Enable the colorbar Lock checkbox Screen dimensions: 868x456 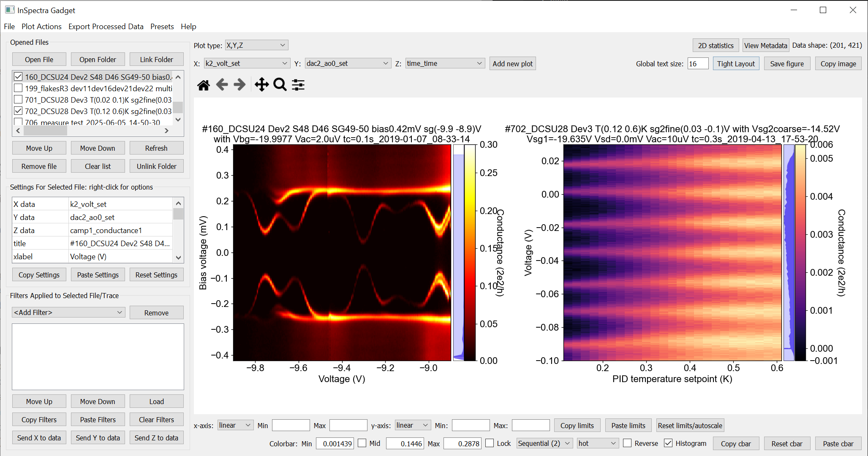[x=490, y=443]
